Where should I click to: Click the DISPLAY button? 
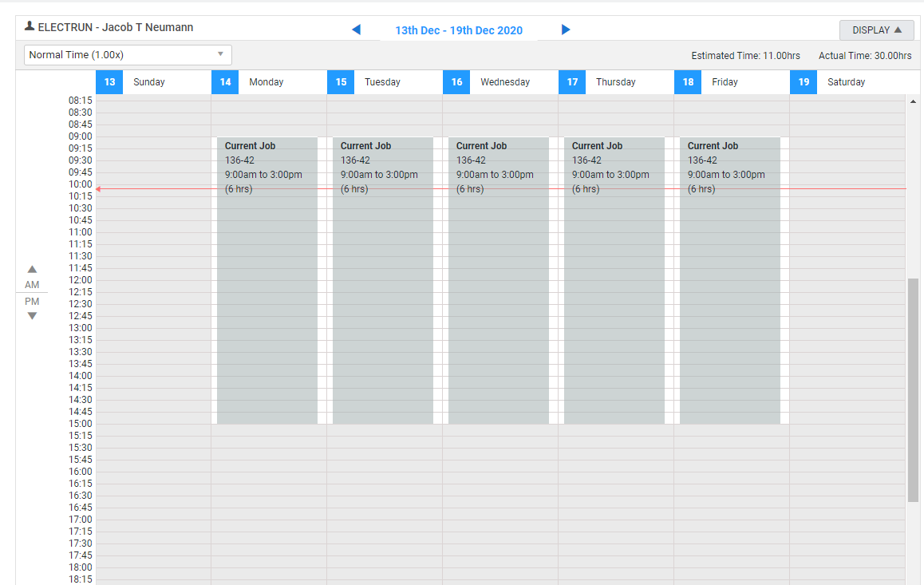pyautogui.click(x=876, y=30)
